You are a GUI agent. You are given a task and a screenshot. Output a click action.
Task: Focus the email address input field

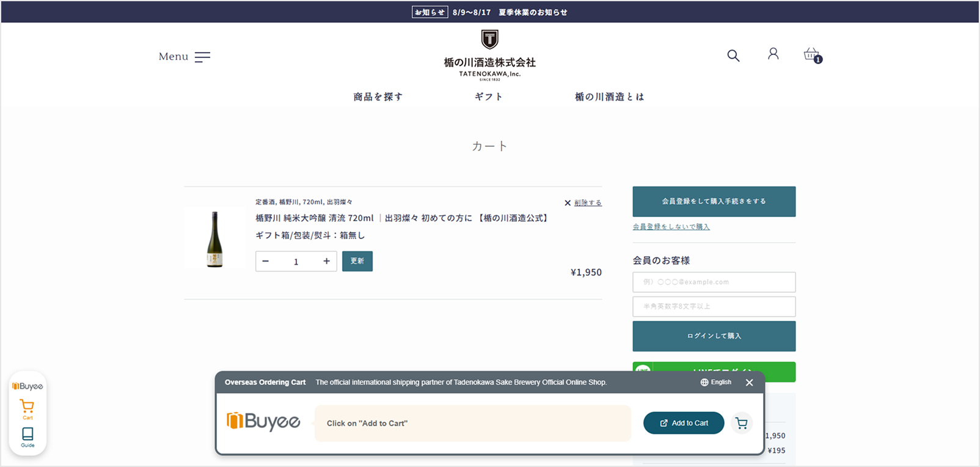tap(714, 282)
